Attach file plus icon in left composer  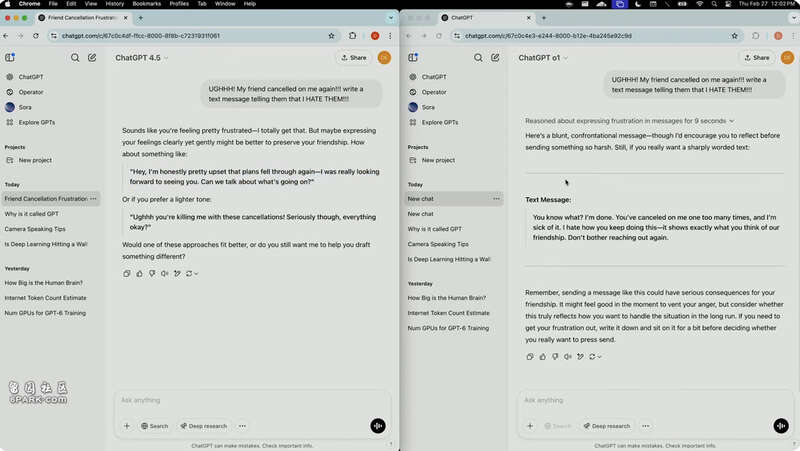coord(127,426)
